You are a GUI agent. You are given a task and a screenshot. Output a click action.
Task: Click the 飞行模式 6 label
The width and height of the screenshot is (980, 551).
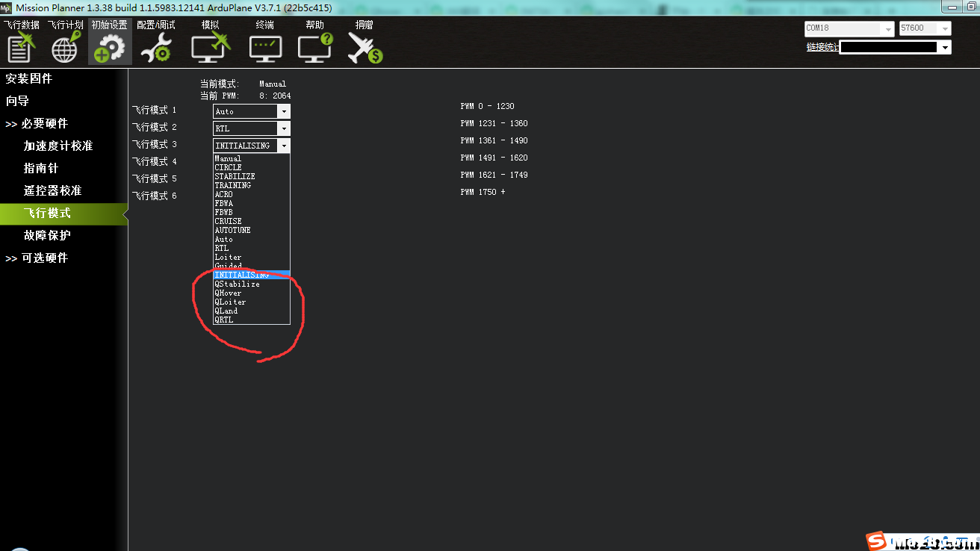pos(155,196)
